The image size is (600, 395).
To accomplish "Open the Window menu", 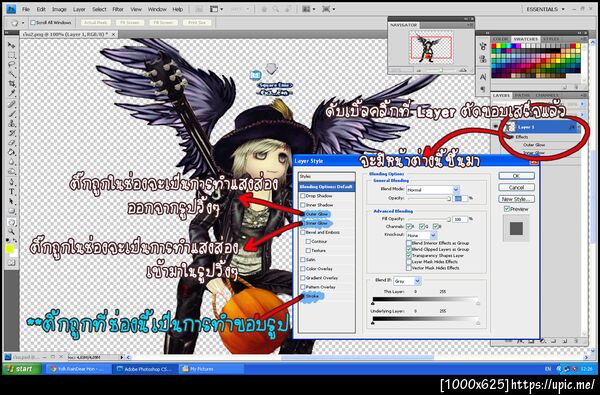I will 157,9.
